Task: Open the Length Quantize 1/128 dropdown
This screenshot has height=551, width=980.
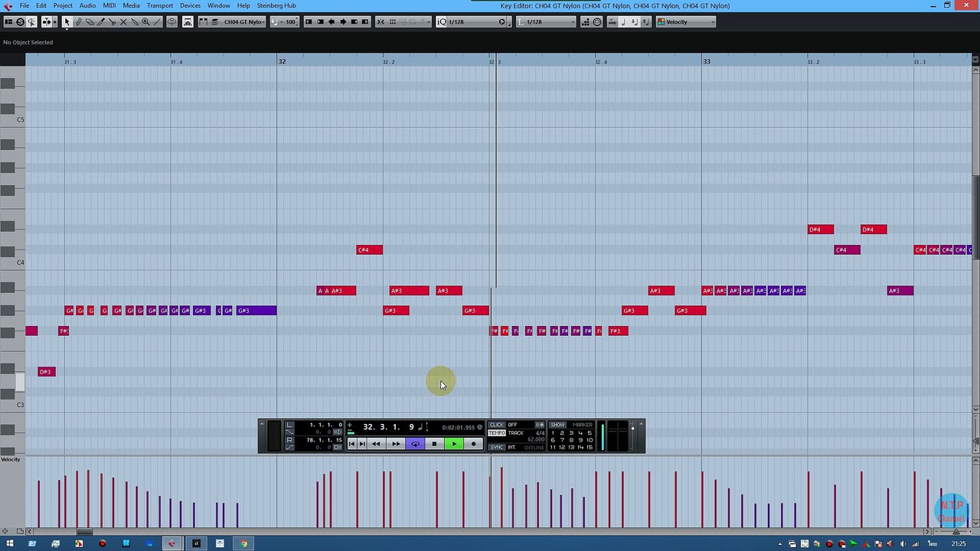Action: (546, 21)
